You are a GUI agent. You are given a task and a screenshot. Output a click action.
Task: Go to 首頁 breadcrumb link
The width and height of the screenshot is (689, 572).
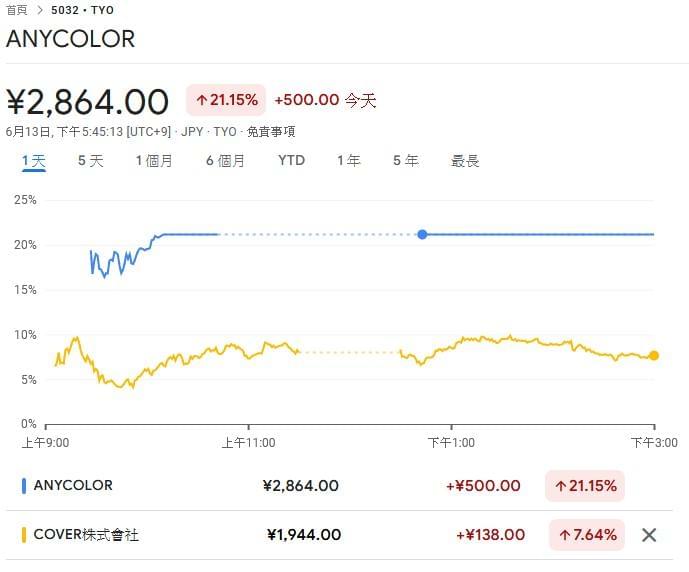click(17, 10)
